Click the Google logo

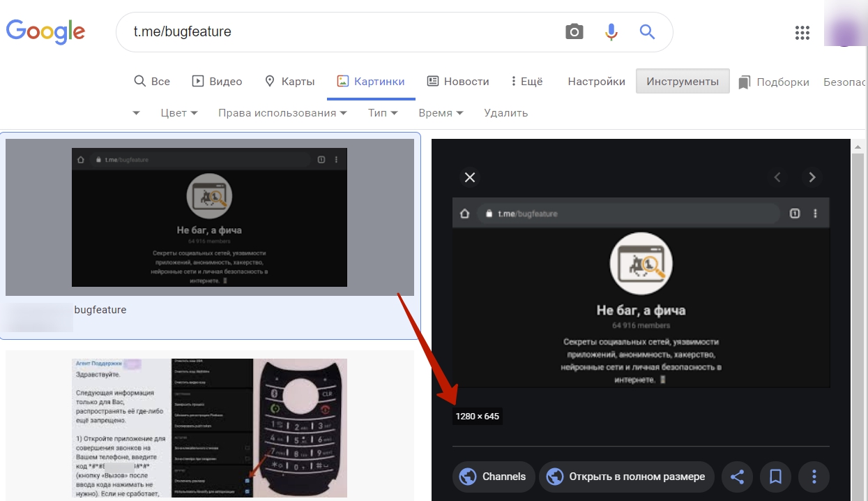pos(45,31)
